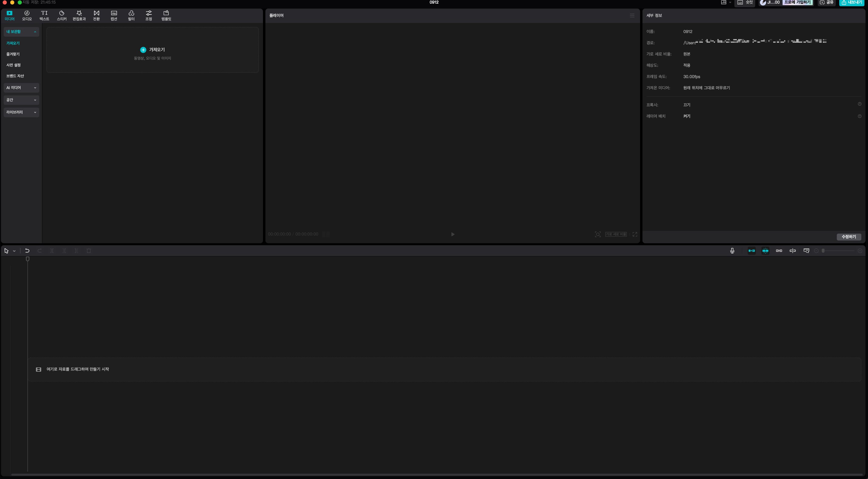Expand the 라이브러리 section
The image size is (868, 479).
click(21, 112)
